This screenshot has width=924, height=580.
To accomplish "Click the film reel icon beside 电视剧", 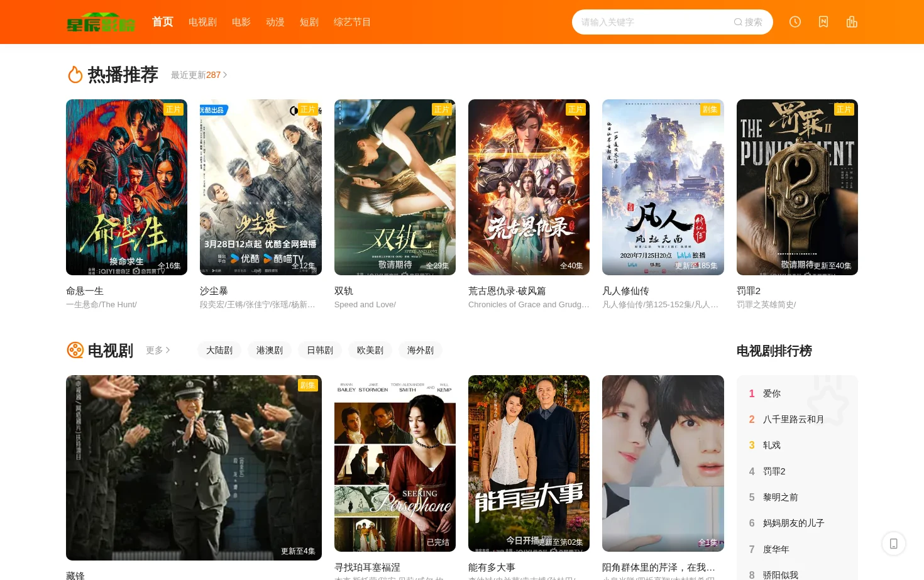I will pos(75,350).
